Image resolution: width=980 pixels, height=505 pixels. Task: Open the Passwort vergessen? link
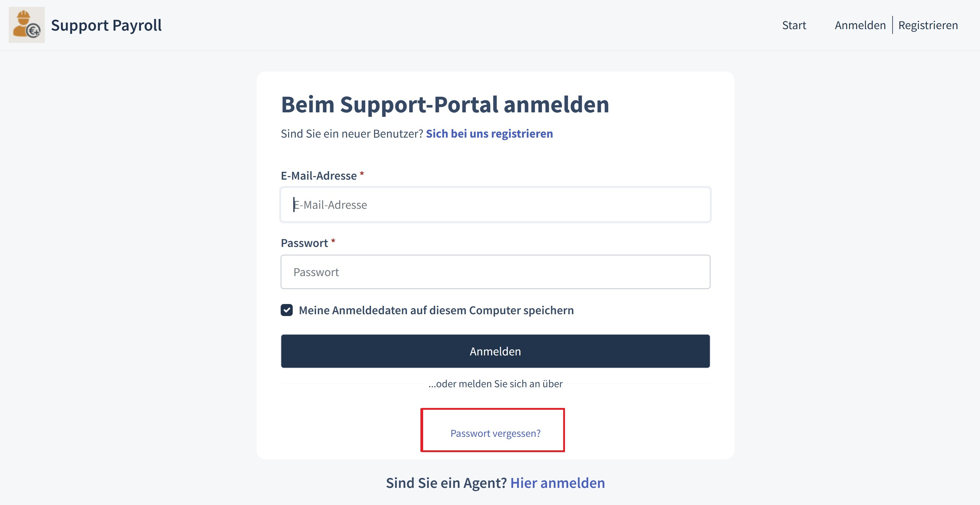click(495, 433)
